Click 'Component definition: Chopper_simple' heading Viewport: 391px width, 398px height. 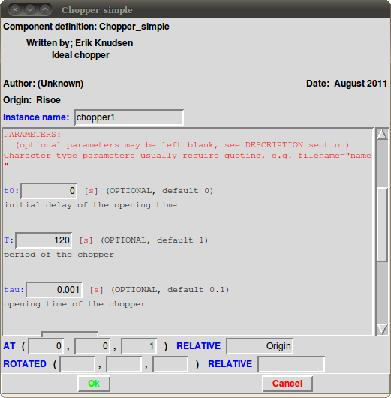pyautogui.click(x=86, y=27)
